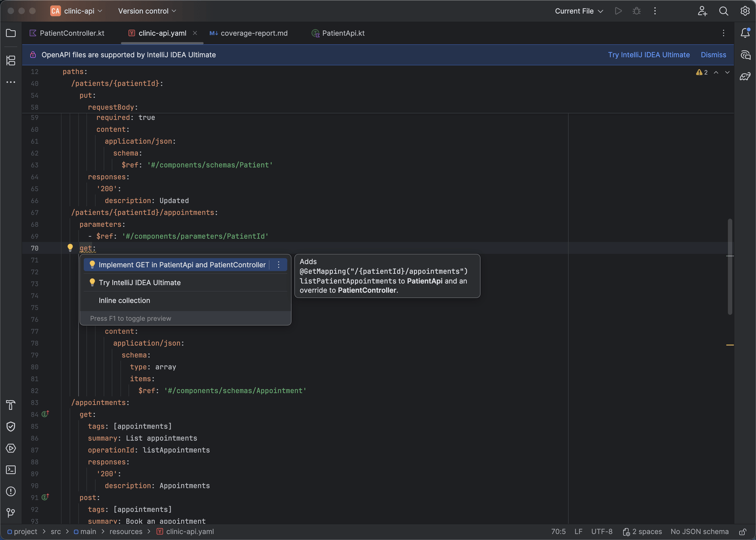Run the current file
The height and width of the screenshot is (540, 756).
(618, 11)
